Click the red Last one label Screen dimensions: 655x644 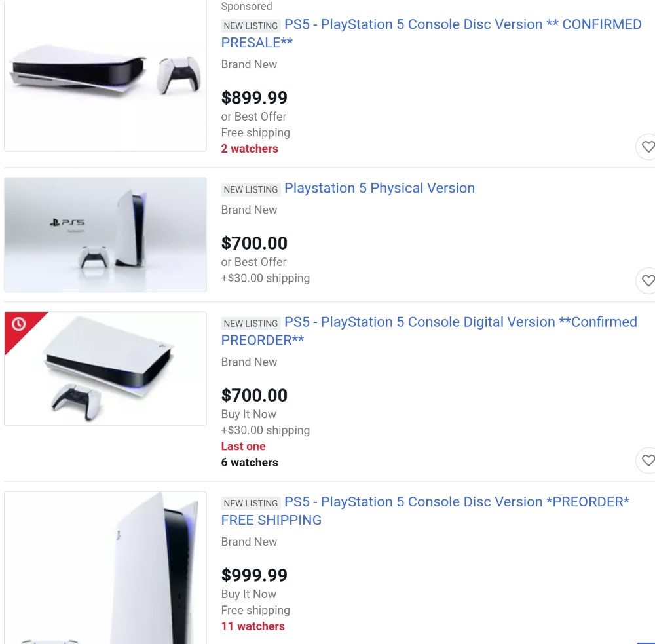coord(243,446)
